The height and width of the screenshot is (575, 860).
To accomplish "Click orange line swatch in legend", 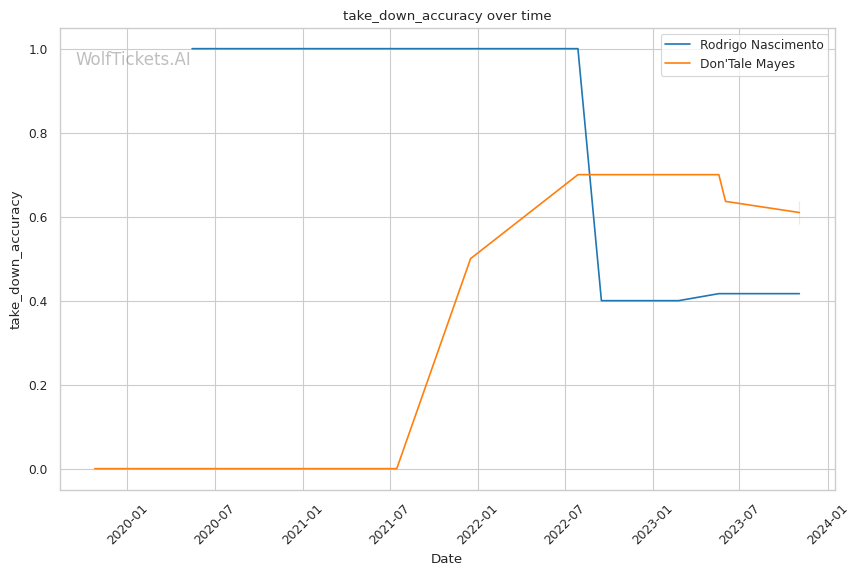I will (680, 65).
